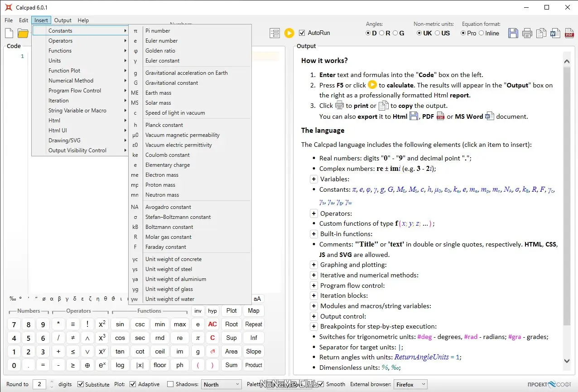Expand Output control section
The image size is (578, 392).
[x=313, y=316]
